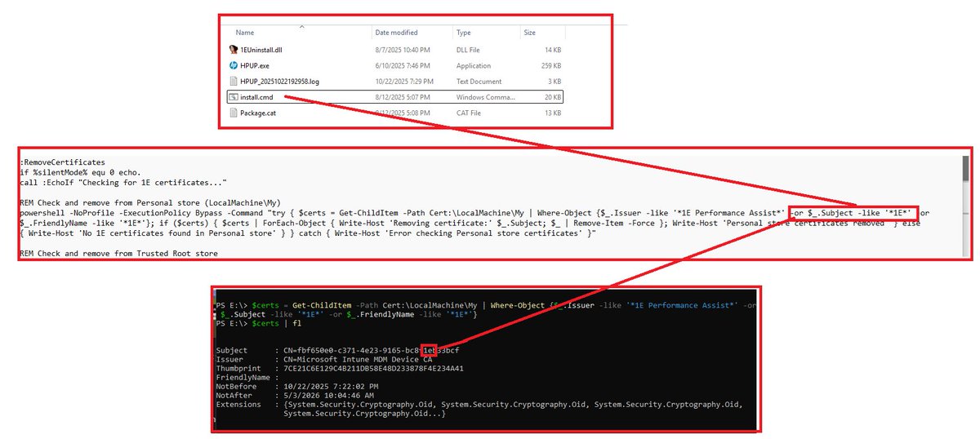Click the Extensions value in PowerShell output
This screenshot has height=439, width=980.
click(x=514, y=408)
